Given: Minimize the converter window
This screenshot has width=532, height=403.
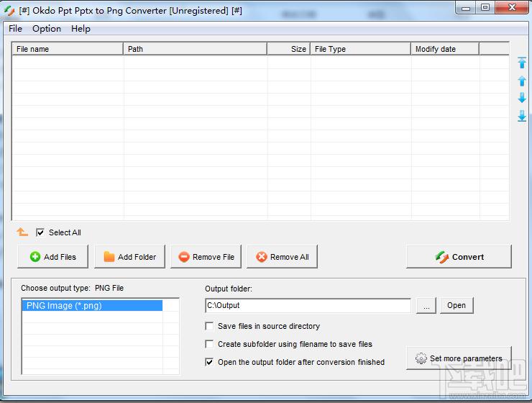Looking at the screenshot, I should pyautogui.click(x=466, y=7).
